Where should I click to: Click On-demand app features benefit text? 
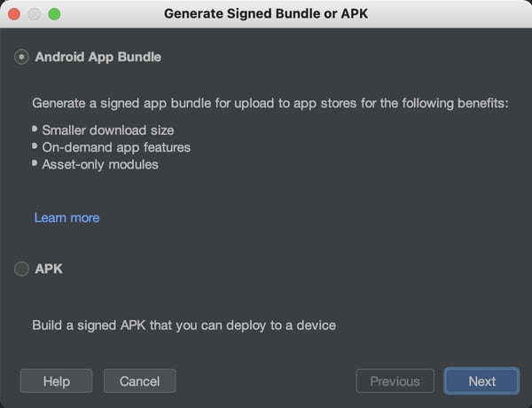(116, 147)
